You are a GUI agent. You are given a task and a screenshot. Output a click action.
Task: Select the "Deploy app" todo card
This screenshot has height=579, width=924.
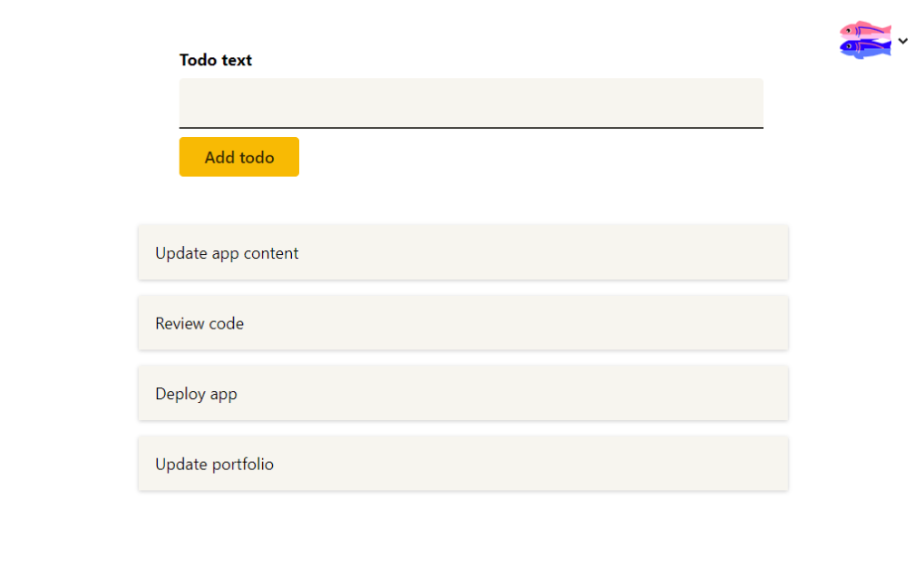coord(462,393)
